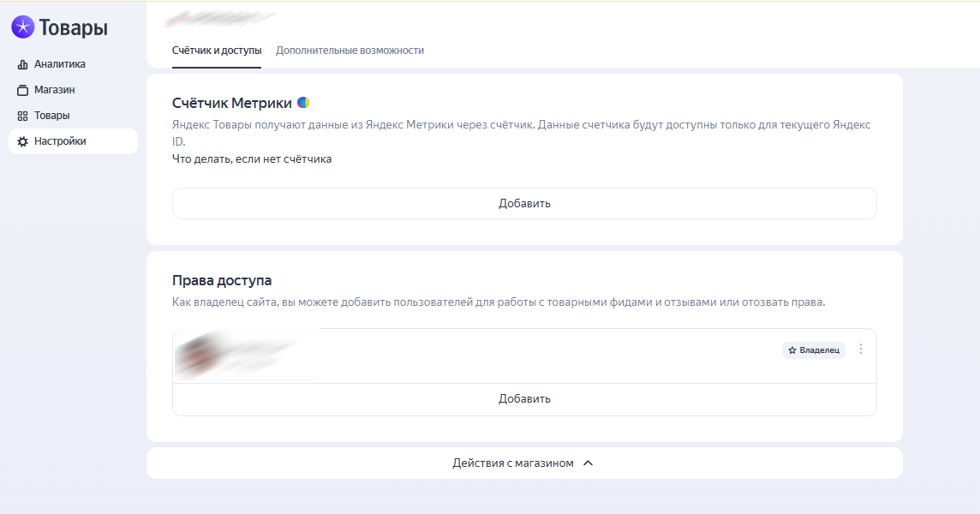Screen dimensions: 980x514
Task: Click the Товары purple star logo
Action: [23, 27]
